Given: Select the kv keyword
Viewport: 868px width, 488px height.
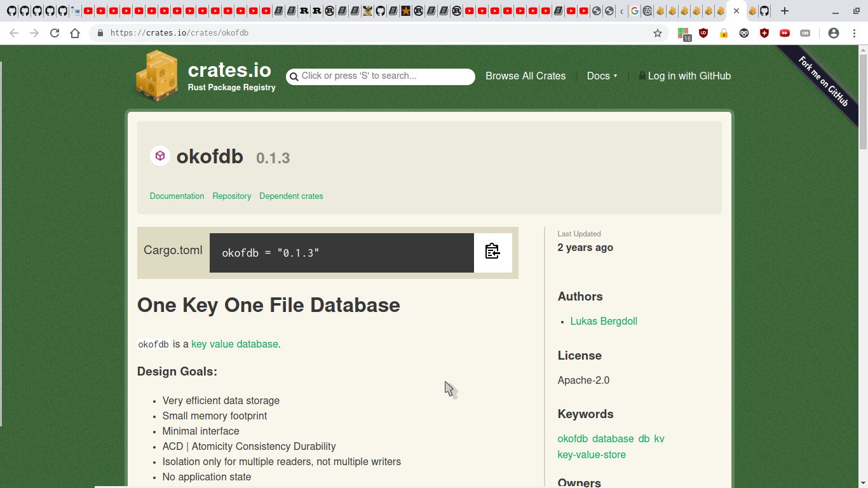Looking at the screenshot, I should pos(659,438).
